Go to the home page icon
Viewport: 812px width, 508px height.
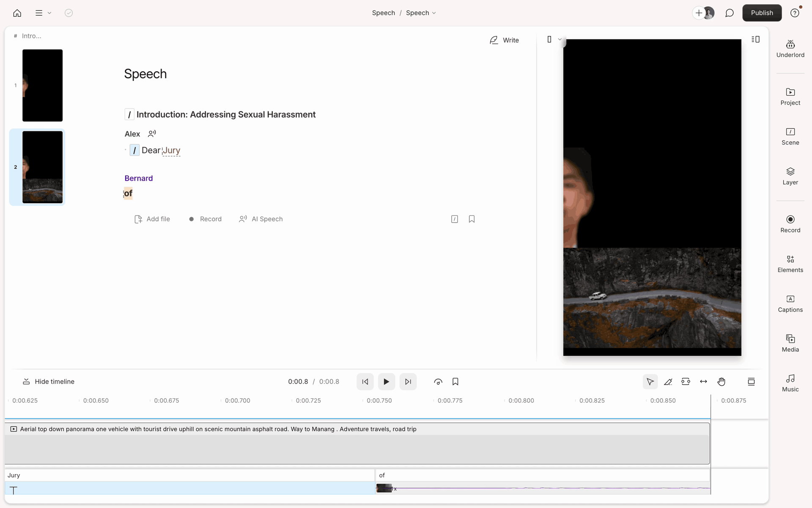click(17, 13)
